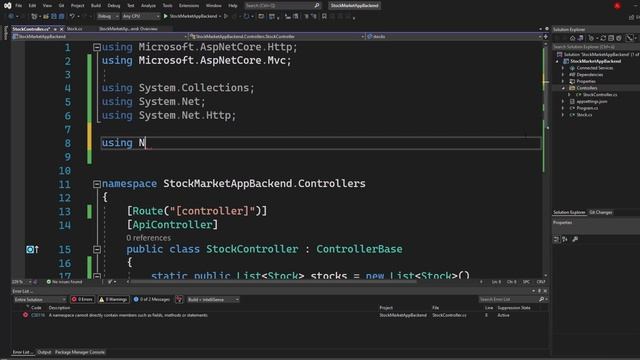The image size is (640, 360).
Task: Open the Debug configuration dropdown
Action: (x=108, y=16)
